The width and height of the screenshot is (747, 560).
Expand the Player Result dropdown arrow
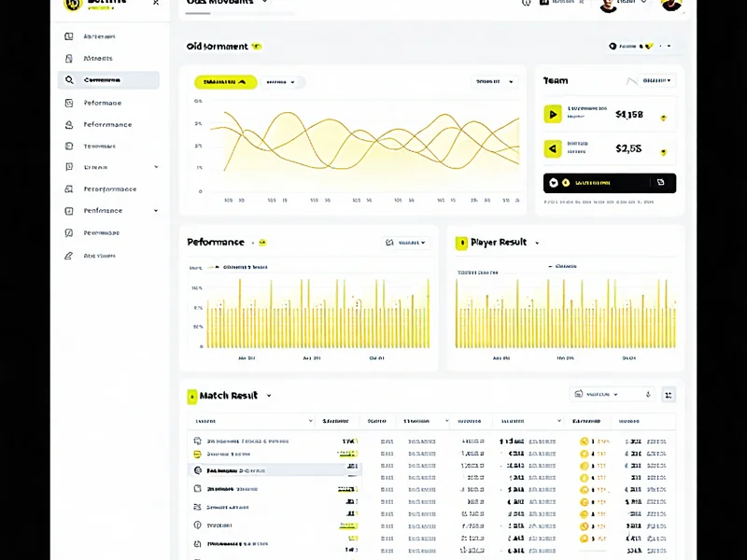point(537,243)
